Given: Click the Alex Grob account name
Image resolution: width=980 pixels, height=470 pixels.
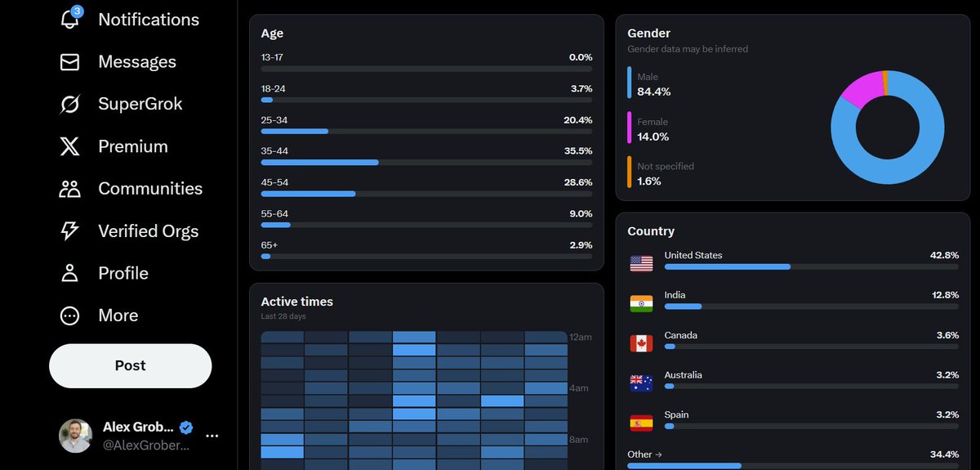Looking at the screenshot, I should tap(138, 427).
